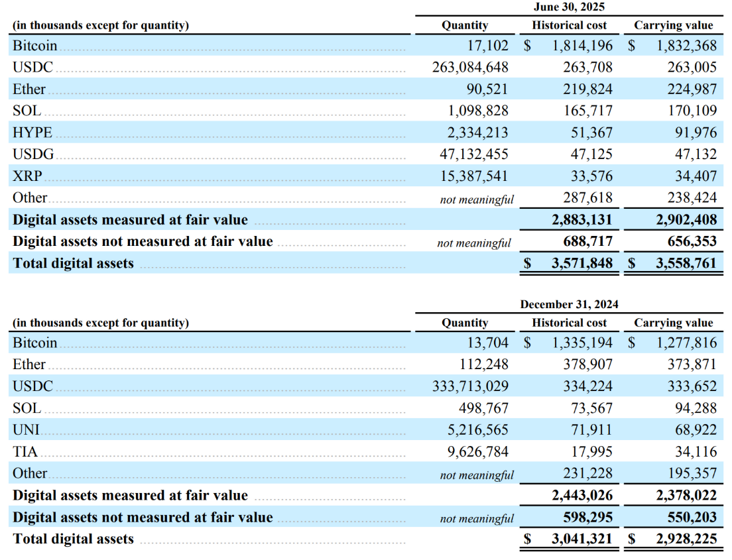
Task: Click UNI carrying value 68,922
Action: pyautogui.click(x=696, y=430)
